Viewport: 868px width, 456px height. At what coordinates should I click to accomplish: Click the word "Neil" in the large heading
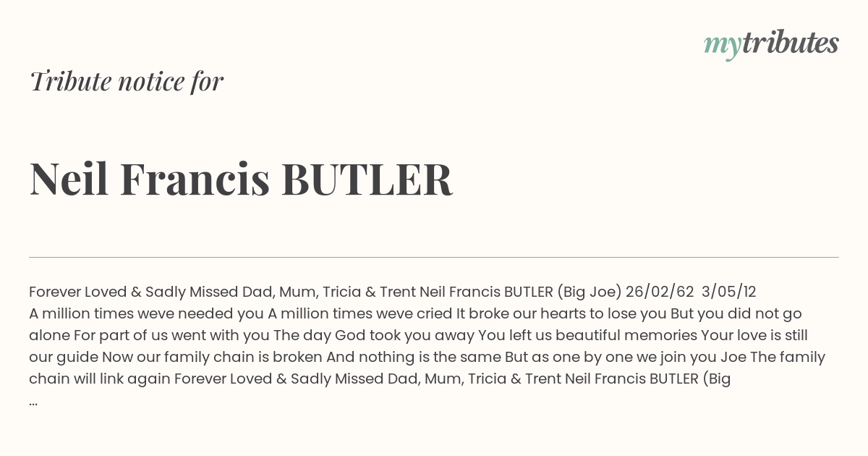pos(69,180)
